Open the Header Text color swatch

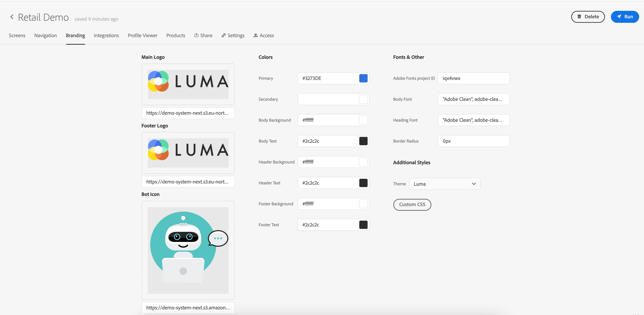tap(363, 183)
